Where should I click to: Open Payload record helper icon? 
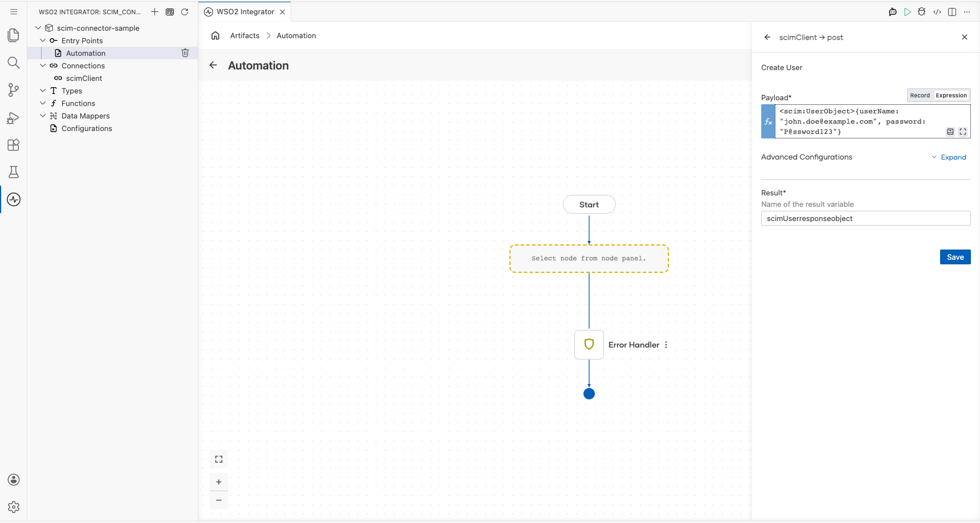click(x=950, y=132)
